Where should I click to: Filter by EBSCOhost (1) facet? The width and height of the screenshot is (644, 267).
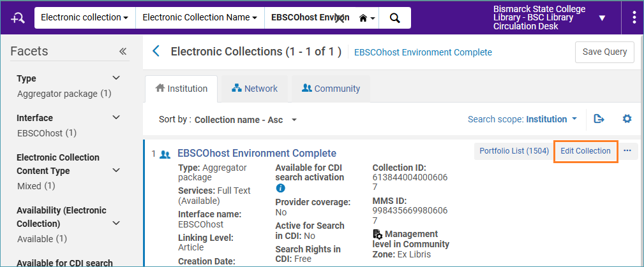click(x=47, y=133)
